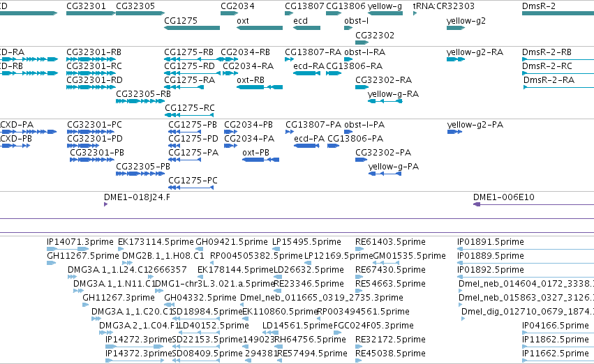Select the CG1275 gene arrow bar

click(x=192, y=28)
